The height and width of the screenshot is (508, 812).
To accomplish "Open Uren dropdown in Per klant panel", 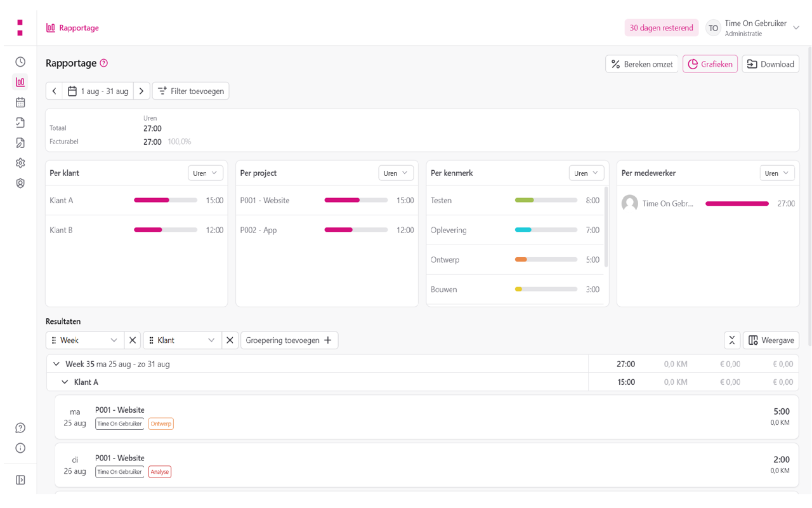I will click(x=206, y=173).
